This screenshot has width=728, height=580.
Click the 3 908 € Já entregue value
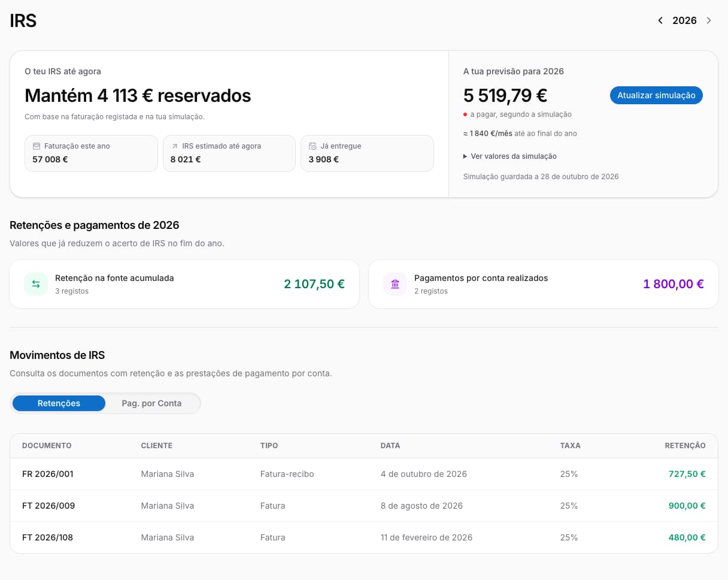324,159
